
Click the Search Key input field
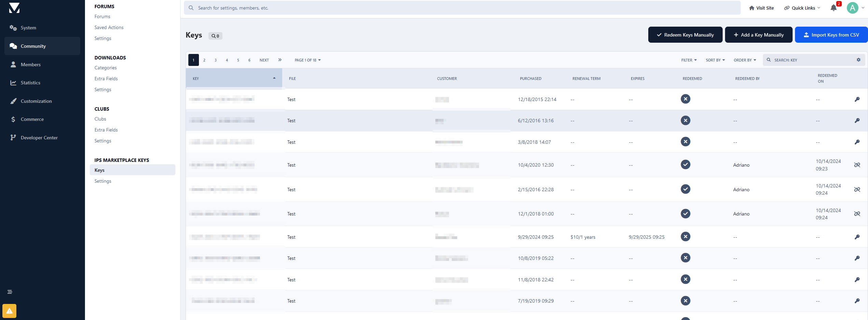(812, 60)
